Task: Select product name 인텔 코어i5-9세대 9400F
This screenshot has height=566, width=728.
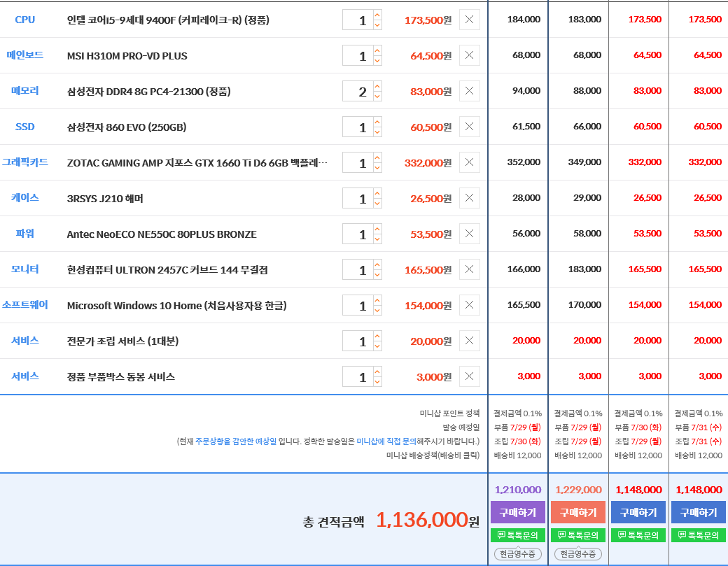Action: [168, 20]
